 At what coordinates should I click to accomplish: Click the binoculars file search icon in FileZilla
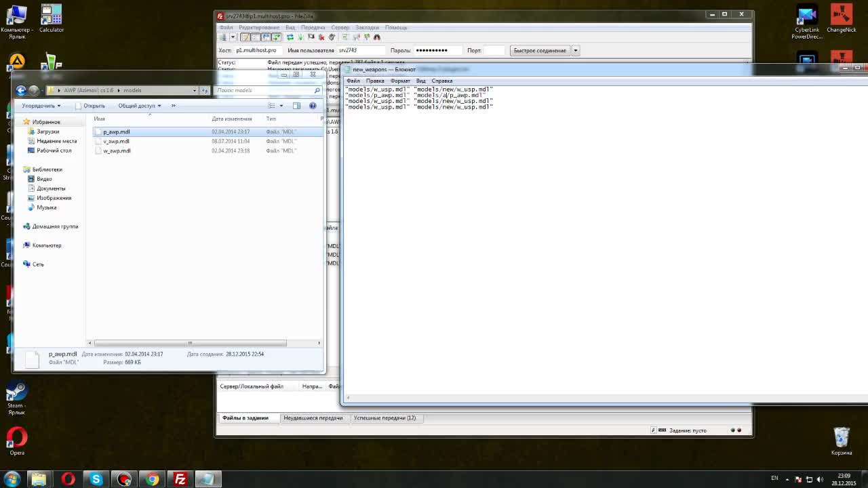[377, 37]
